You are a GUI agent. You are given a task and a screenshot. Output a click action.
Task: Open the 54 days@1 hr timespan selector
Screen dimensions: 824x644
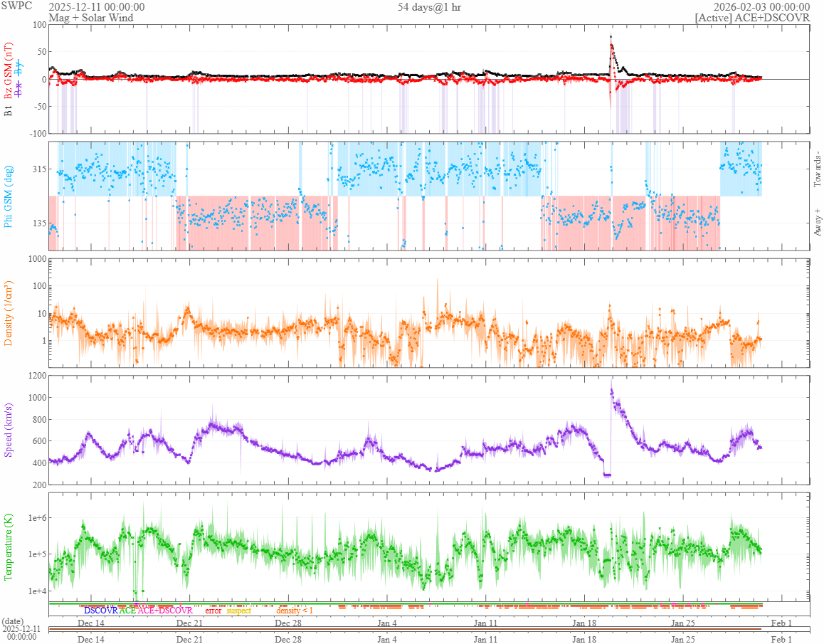[x=430, y=7]
